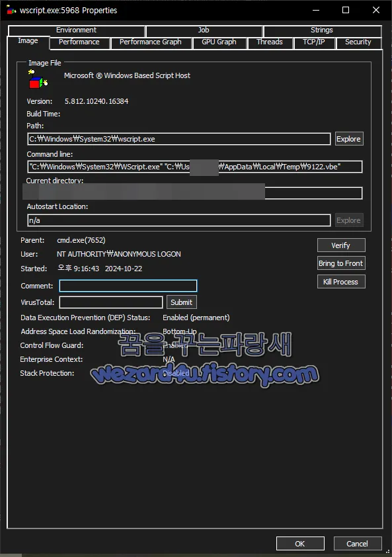This screenshot has height=557, width=392.
Task: Click the OK button
Action: pos(300,544)
